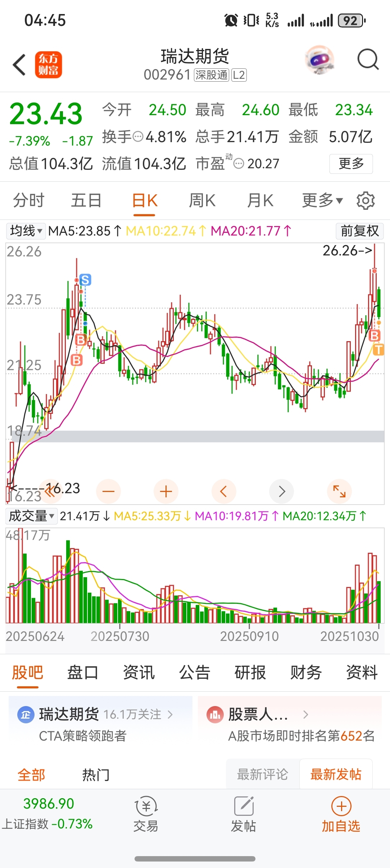Expand chart to fullscreen icon
Screen dimensions: 390x868
339,491
